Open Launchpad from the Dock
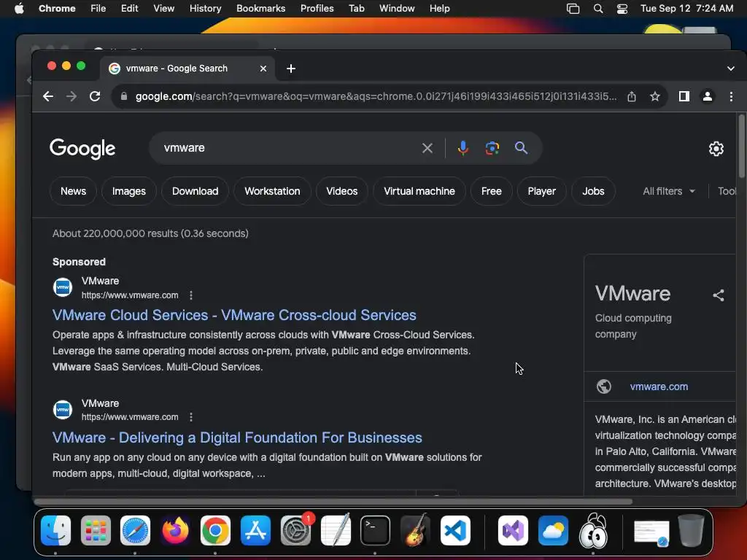Viewport: 747px width, 560px height. coord(96,531)
